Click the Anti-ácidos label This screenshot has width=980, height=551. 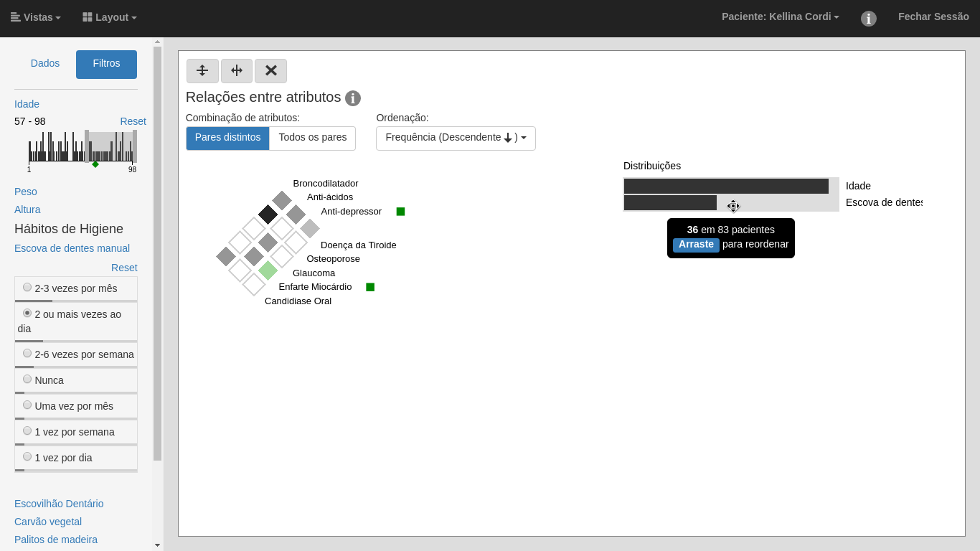330,197
